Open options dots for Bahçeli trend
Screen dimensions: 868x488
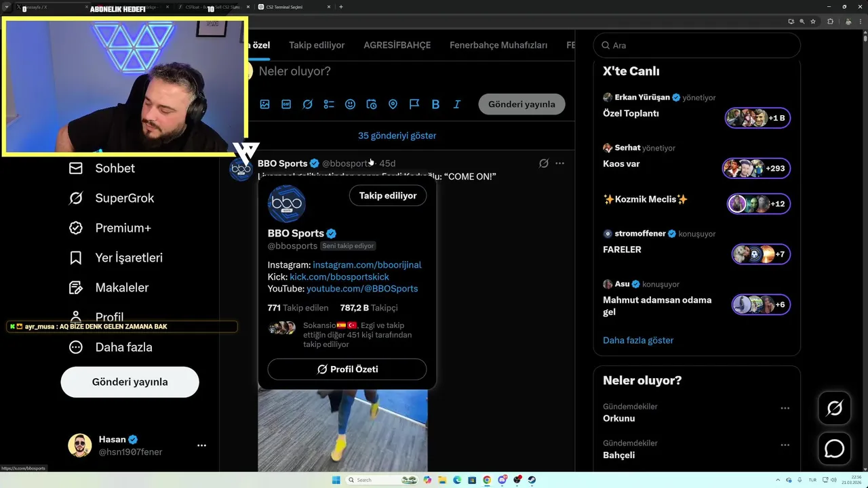point(785,445)
